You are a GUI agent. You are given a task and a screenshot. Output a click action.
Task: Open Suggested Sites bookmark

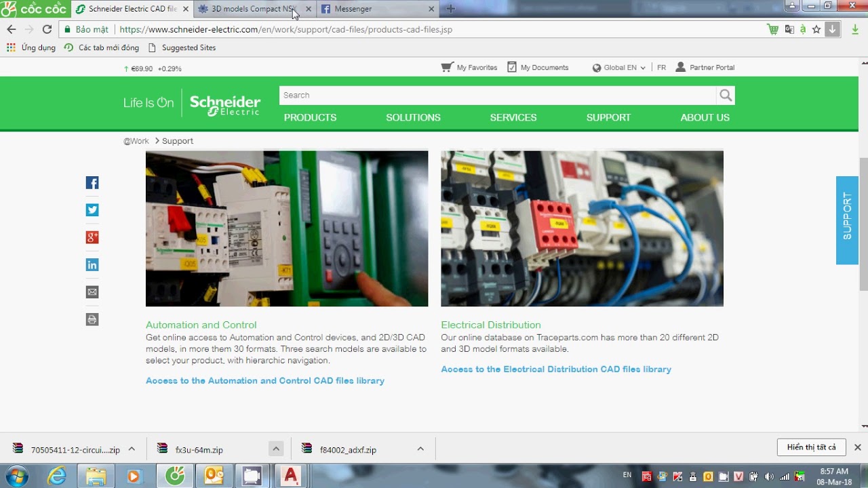pyautogui.click(x=182, y=47)
